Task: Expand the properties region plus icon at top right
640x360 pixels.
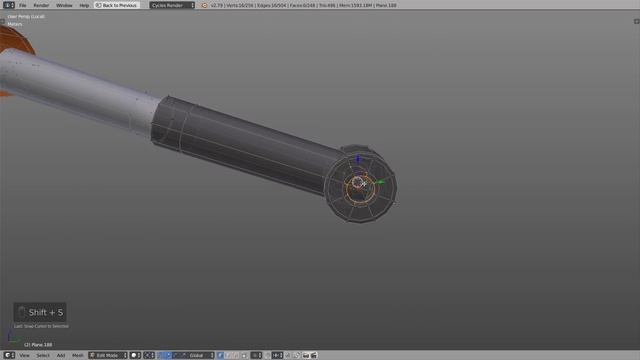Action: (636, 21)
